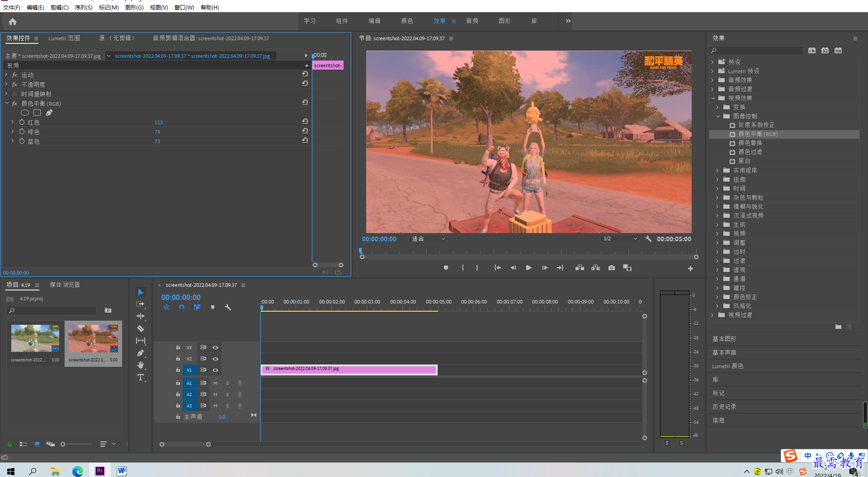This screenshot has width=868, height=477.
Task: Select the Hand tool
Action: point(141,365)
